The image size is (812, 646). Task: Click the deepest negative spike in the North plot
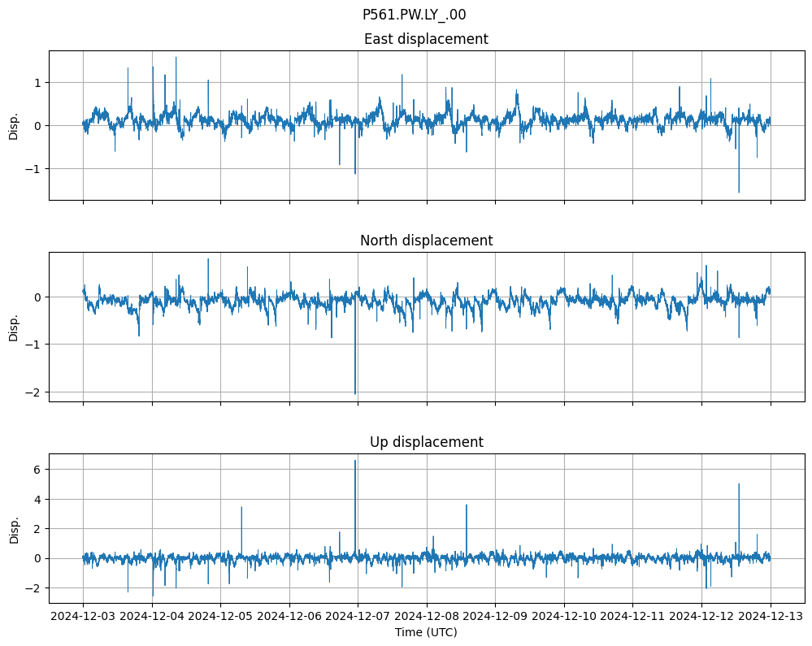pos(355,393)
